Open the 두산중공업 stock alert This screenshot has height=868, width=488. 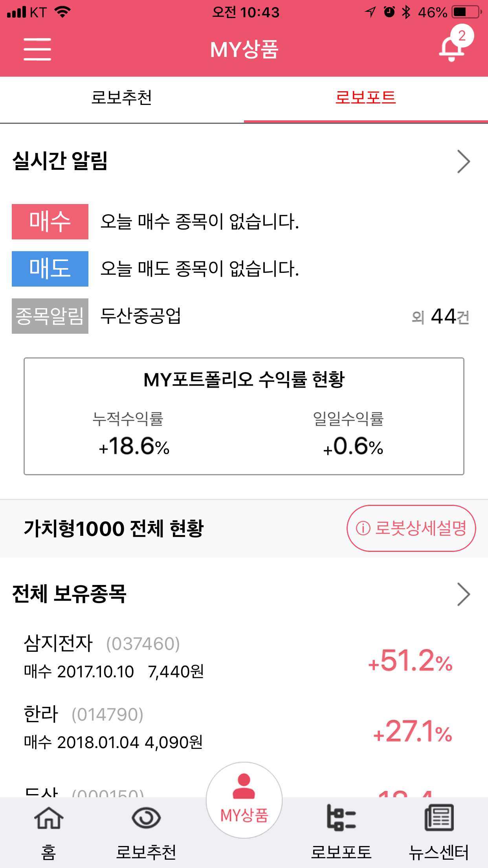point(141,316)
